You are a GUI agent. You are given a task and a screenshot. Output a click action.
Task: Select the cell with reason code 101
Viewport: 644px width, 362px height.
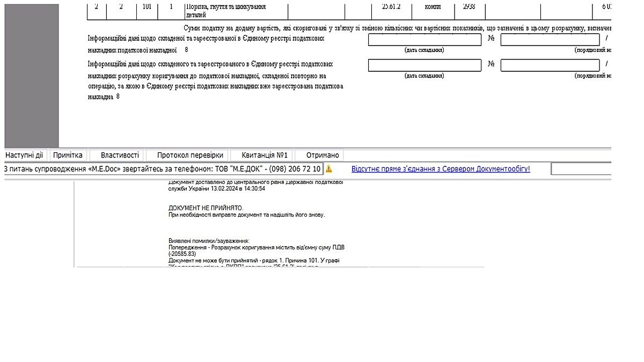[147, 8]
